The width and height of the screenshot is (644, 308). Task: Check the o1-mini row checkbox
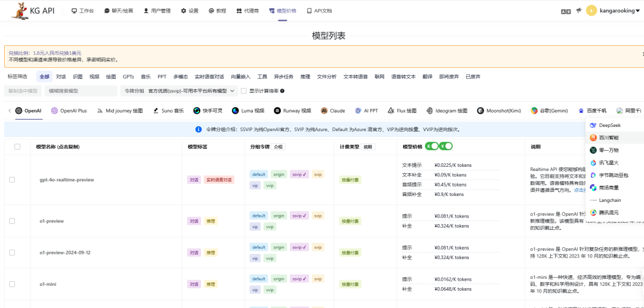pyautogui.click(x=13, y=284)
